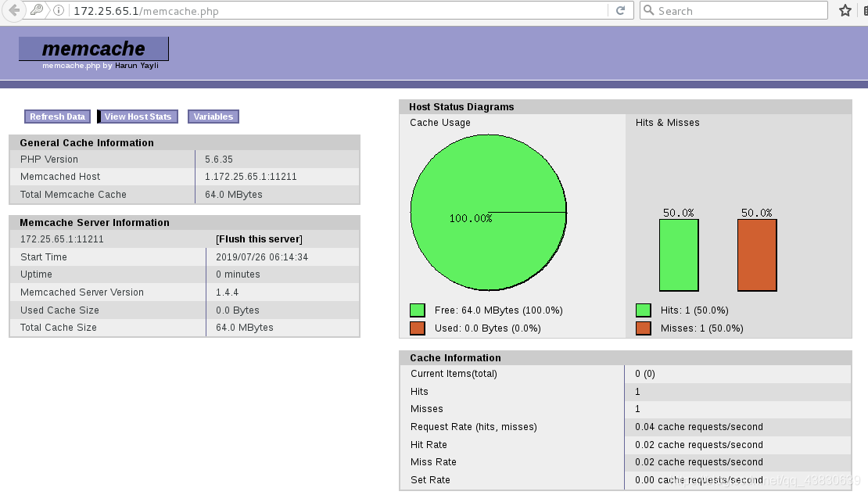Click the Total Memcache Cache 64.0 MBytes value
868x495 pixels.
click(234, 195)
